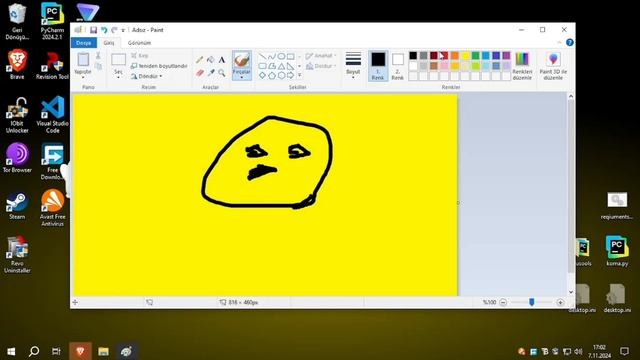The height and width of the screenshot is (360, 640).
Task: Pick the Pentagon shape
Action: point(272,75)
